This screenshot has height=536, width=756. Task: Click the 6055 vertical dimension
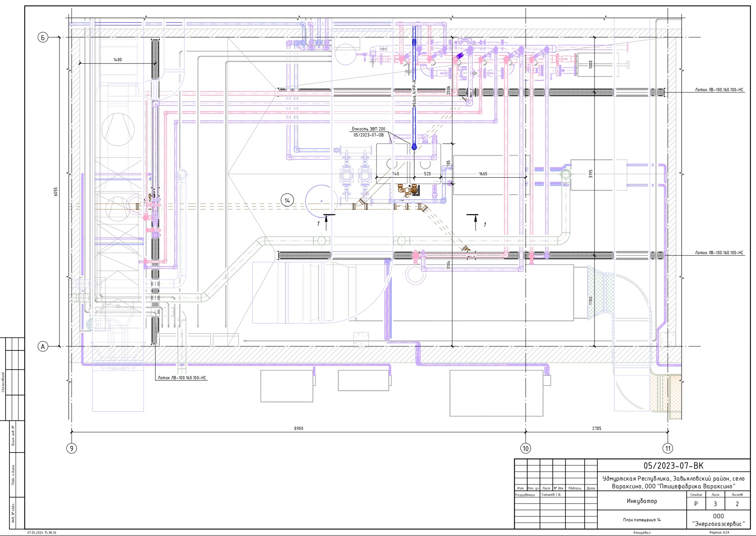tap(56, 191)
